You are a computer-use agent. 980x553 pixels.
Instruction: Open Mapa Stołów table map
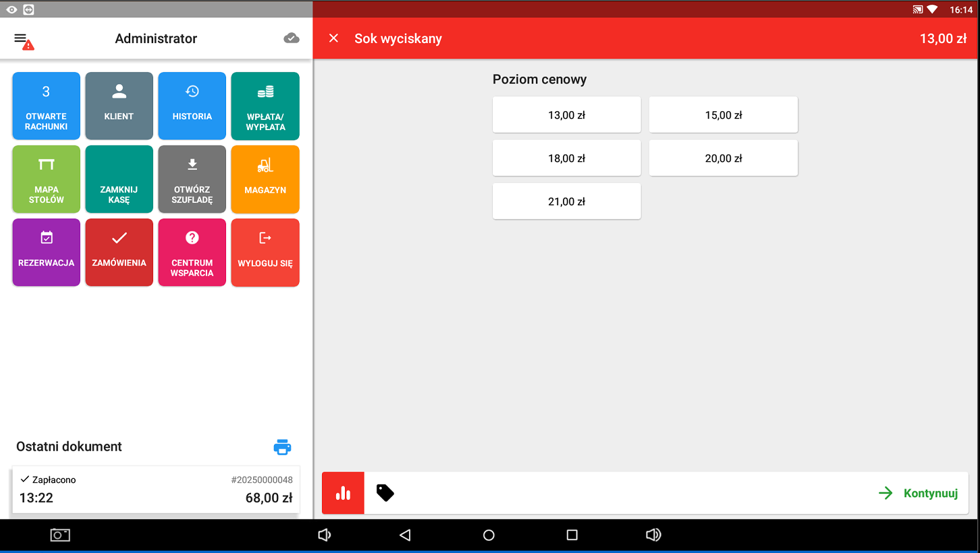point(47,179)
